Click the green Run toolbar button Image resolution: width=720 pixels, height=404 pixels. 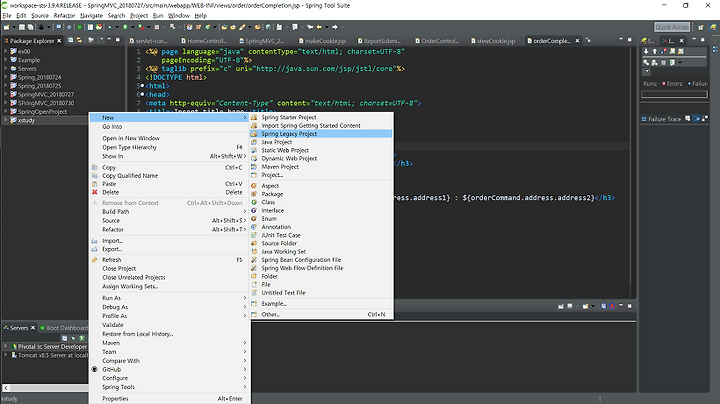coord(125,27)
